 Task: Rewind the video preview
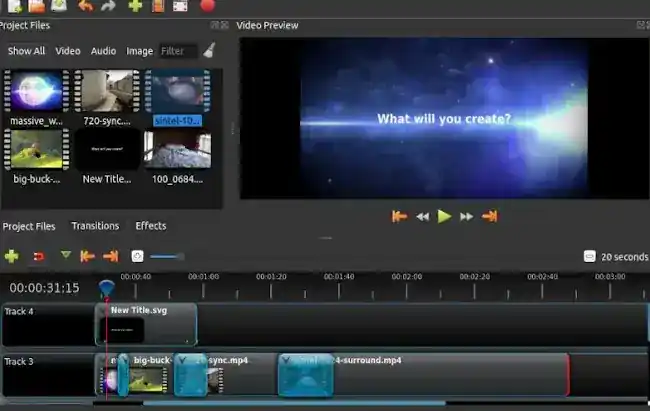pyautogui.click(x=422, y=216)
